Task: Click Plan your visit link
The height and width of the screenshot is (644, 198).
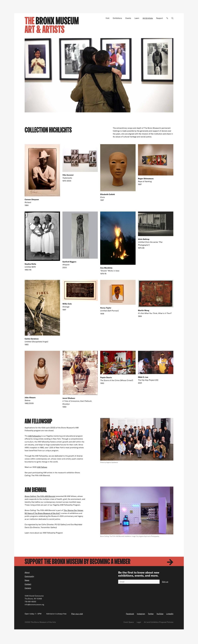Action: (77, 614)
